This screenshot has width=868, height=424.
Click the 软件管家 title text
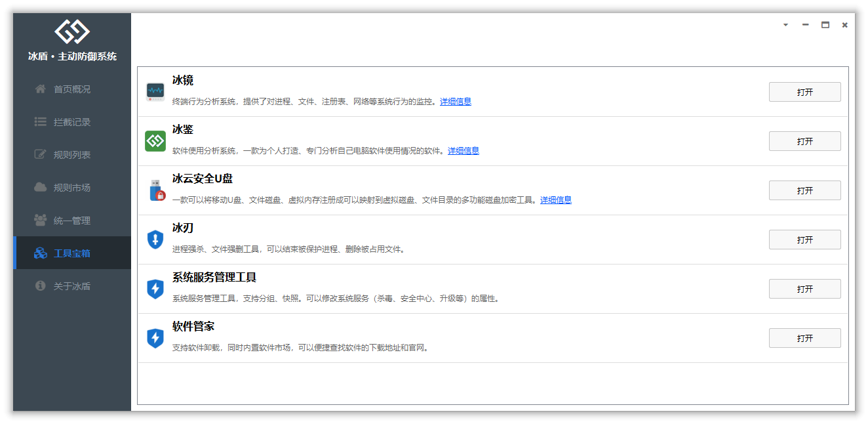click(x=193, y=327)
